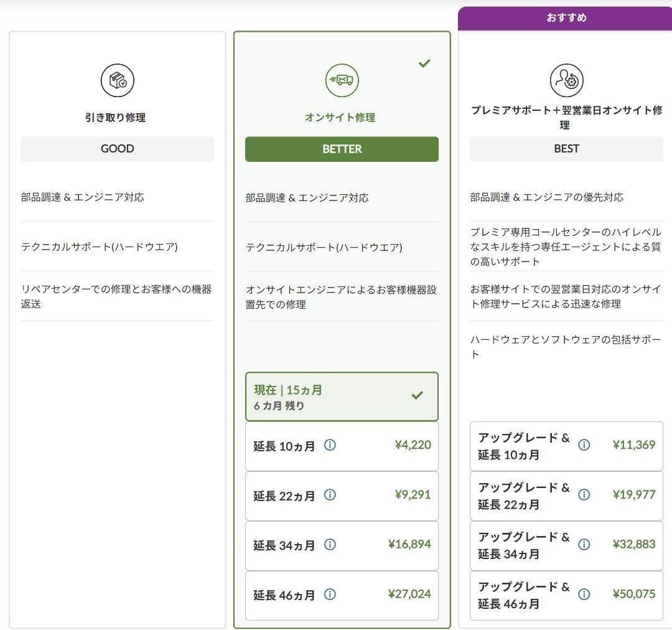Open info tooltip for アップグレード & 延長 34ヵ月
The height and width of the screenshot is (630, 672).
[584, 544]
